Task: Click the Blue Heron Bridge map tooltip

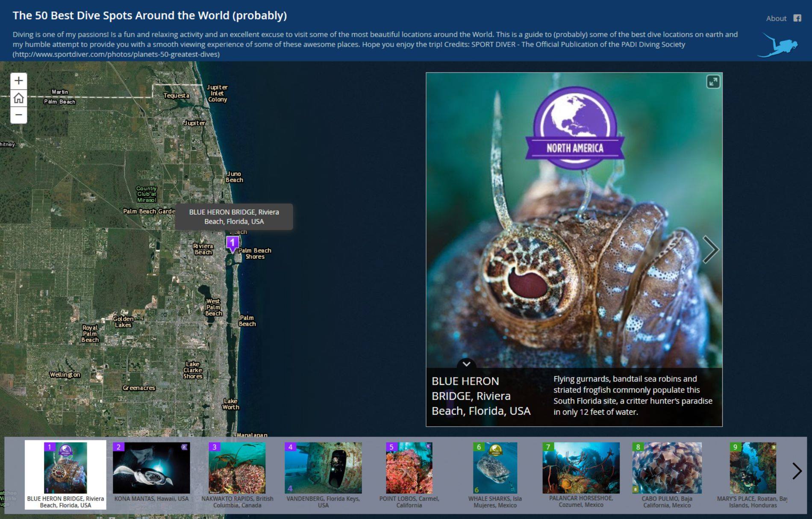Action: coord(234,217)
